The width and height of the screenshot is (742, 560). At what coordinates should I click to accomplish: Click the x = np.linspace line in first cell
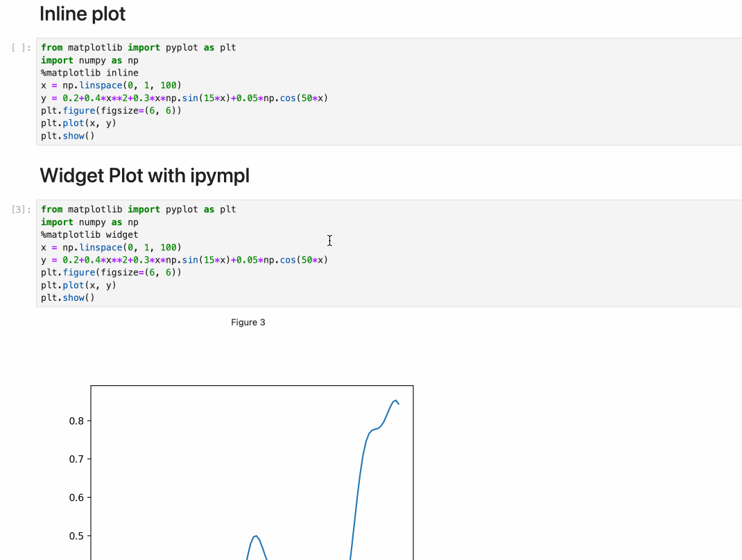click(111, 85)
